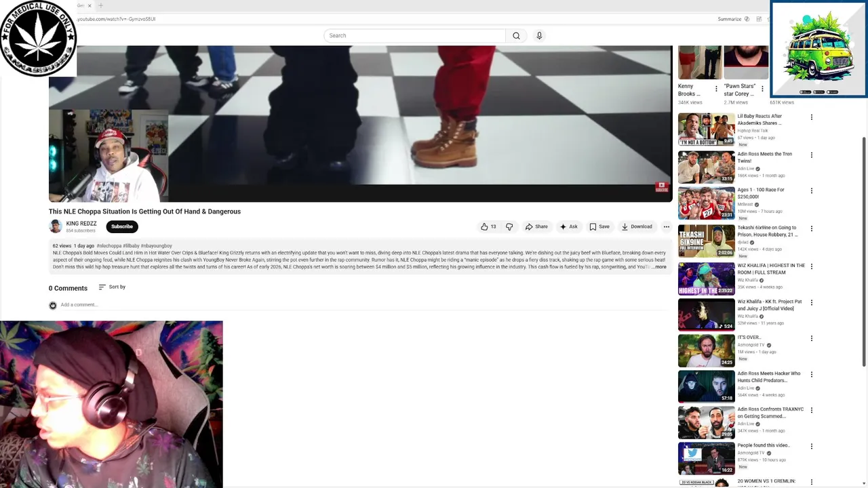
Task: Open the KING REDZZ channel name link
Action: 81,223
